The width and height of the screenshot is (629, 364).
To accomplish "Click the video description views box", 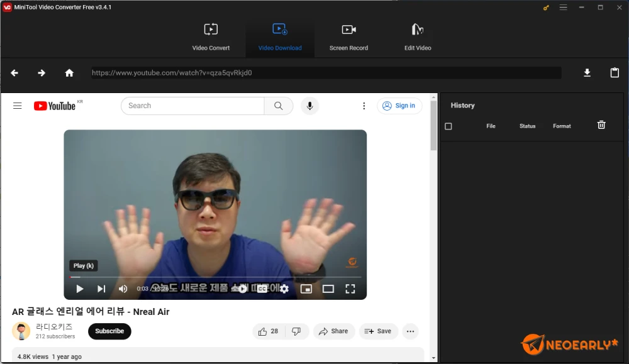I will 218,355.
